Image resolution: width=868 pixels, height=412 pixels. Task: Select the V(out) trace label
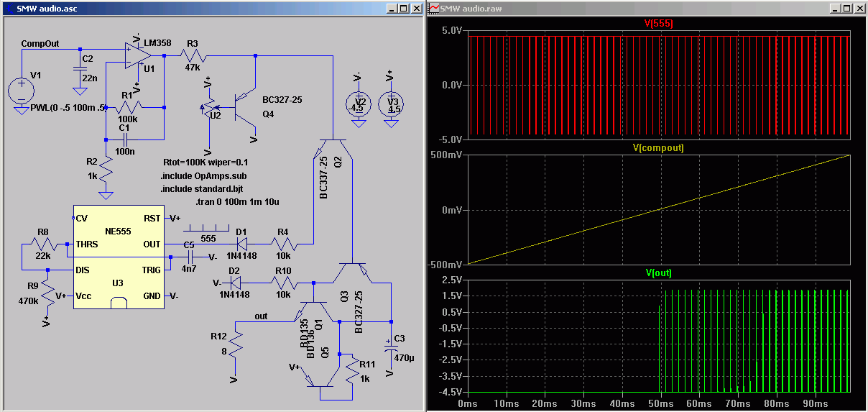pos(658,273)
